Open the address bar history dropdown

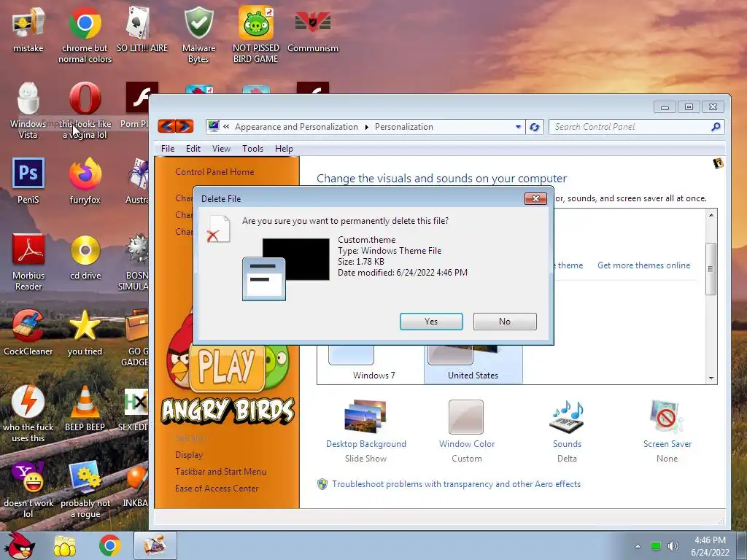518,127
